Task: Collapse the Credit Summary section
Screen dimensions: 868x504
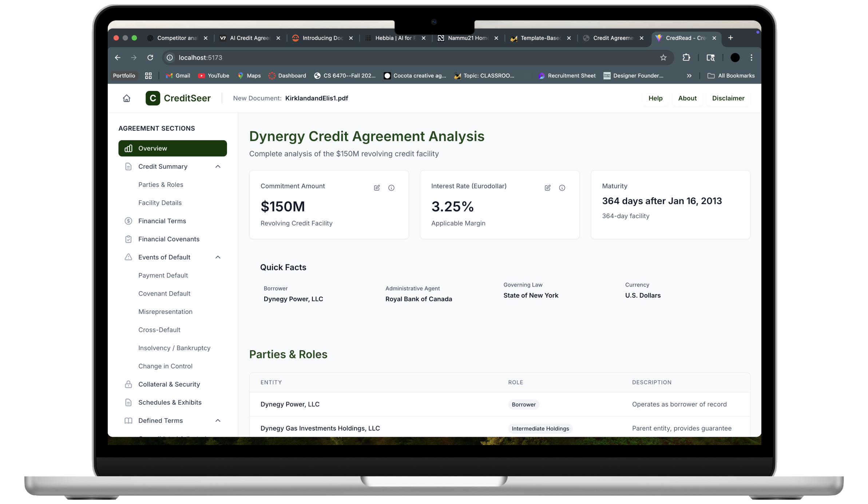Action: point(218,166)
